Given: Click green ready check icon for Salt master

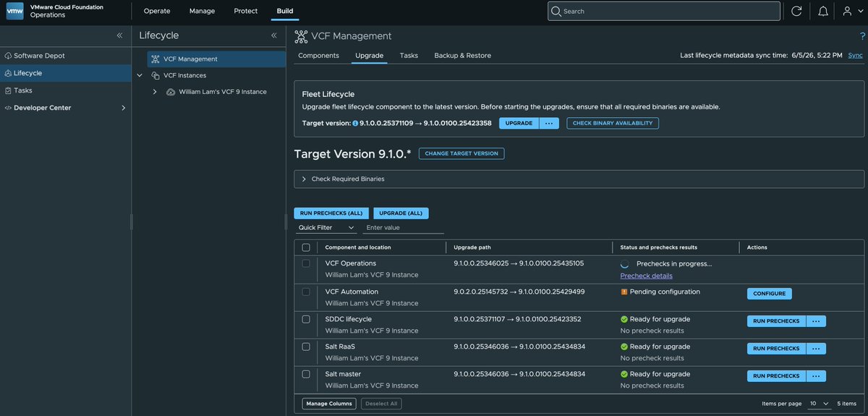Looking at the screenshot, I should tap(624, 374).
